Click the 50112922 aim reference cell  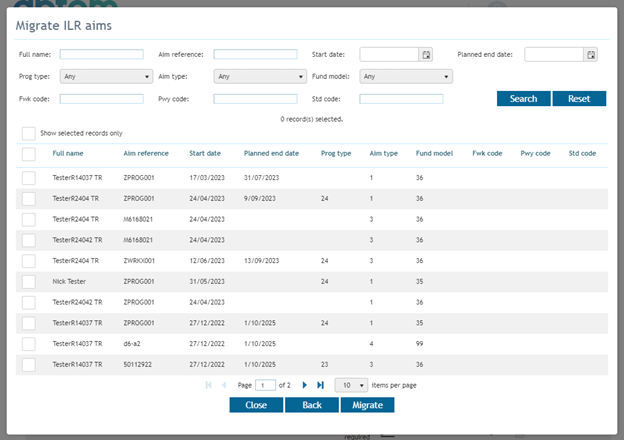(137, 364)
